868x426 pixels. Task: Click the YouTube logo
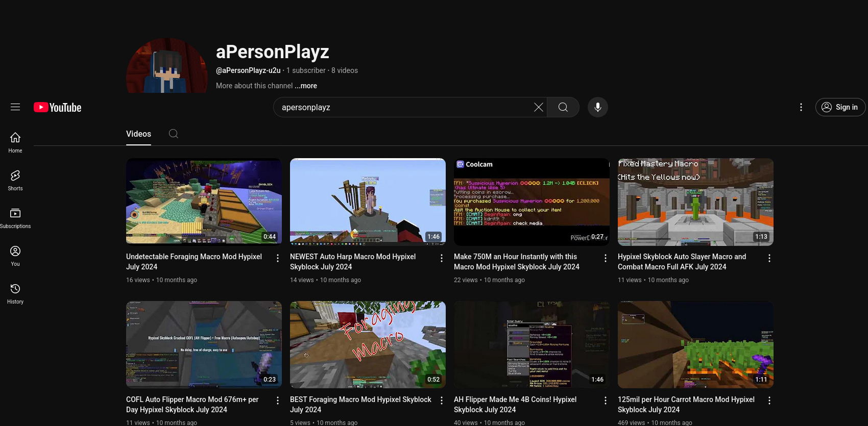tap(58, 107)
